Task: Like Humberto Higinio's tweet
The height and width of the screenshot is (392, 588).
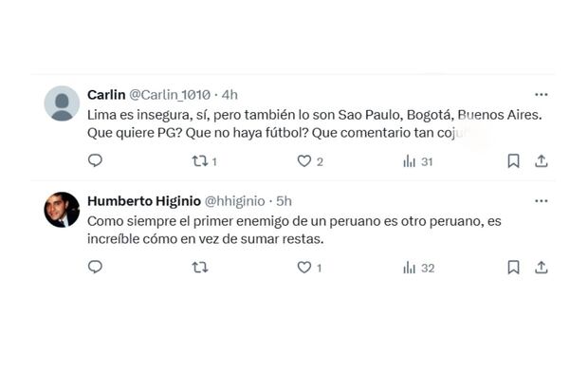Action: [304, 268]
